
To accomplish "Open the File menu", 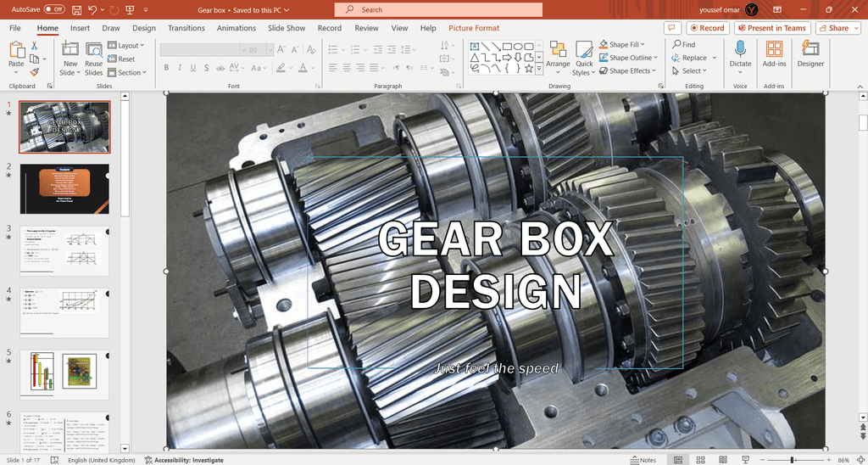I will [15, 28].
